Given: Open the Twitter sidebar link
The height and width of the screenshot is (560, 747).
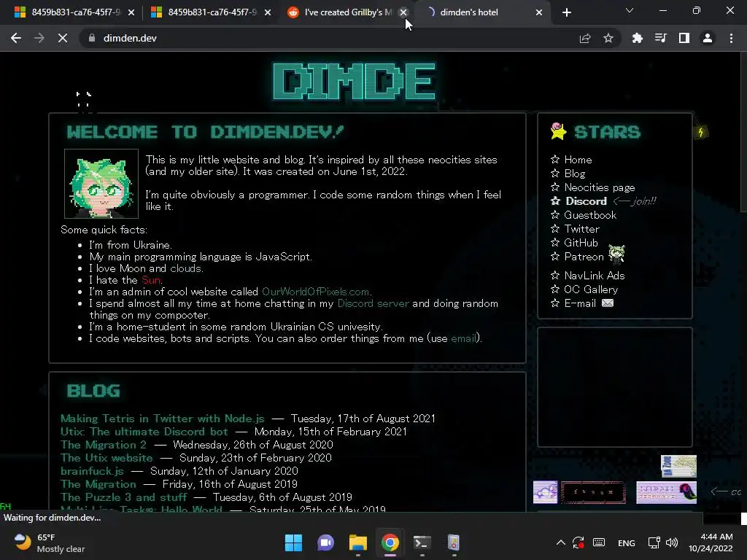Looking at the screenshot, I should coord(581,228).
